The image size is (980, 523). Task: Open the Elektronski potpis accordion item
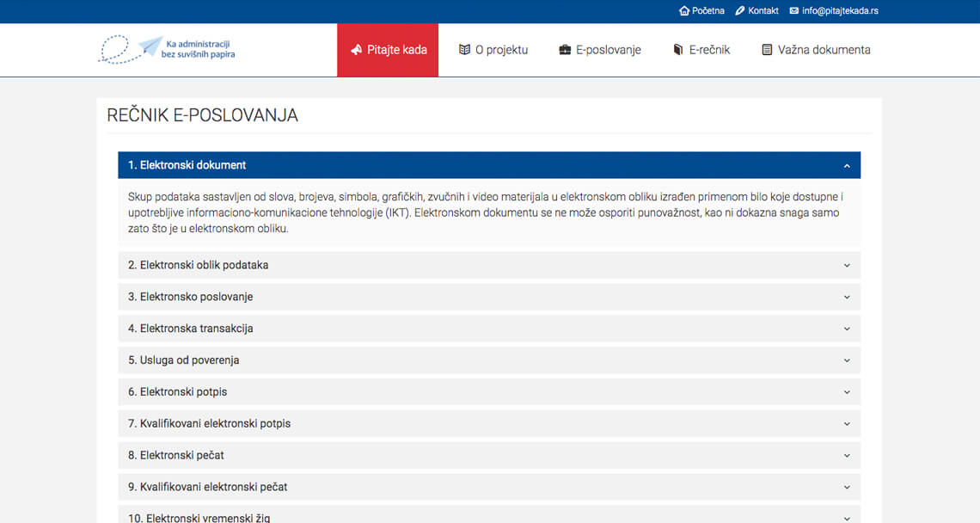(x=489, y=391)
